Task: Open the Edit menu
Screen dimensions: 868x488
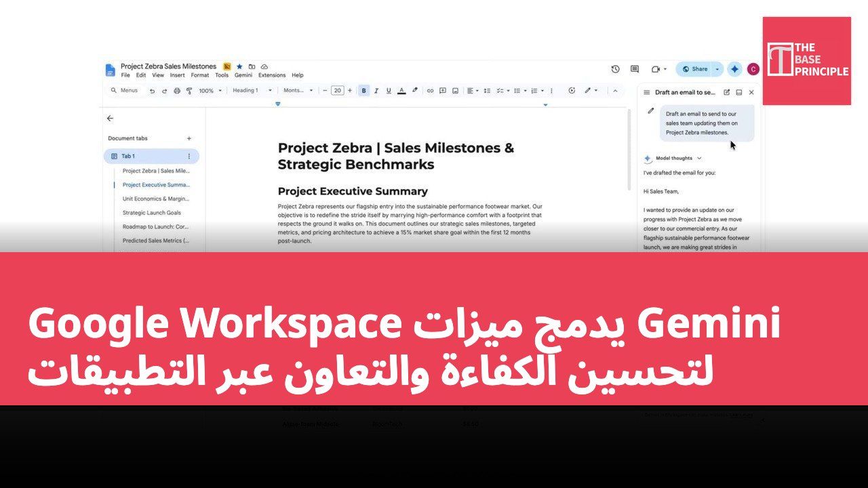Action: coord(141,75)
